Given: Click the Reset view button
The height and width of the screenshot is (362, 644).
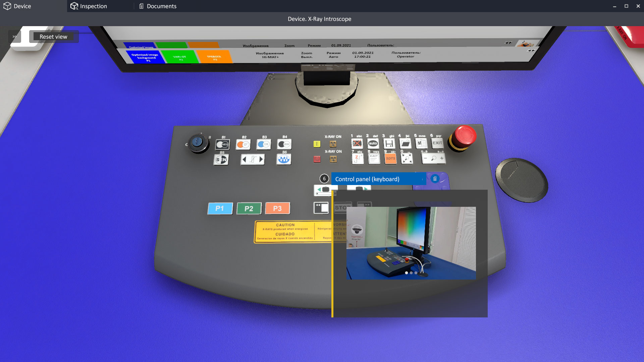Looking at the screenshot, I should [x=54, y=37].
